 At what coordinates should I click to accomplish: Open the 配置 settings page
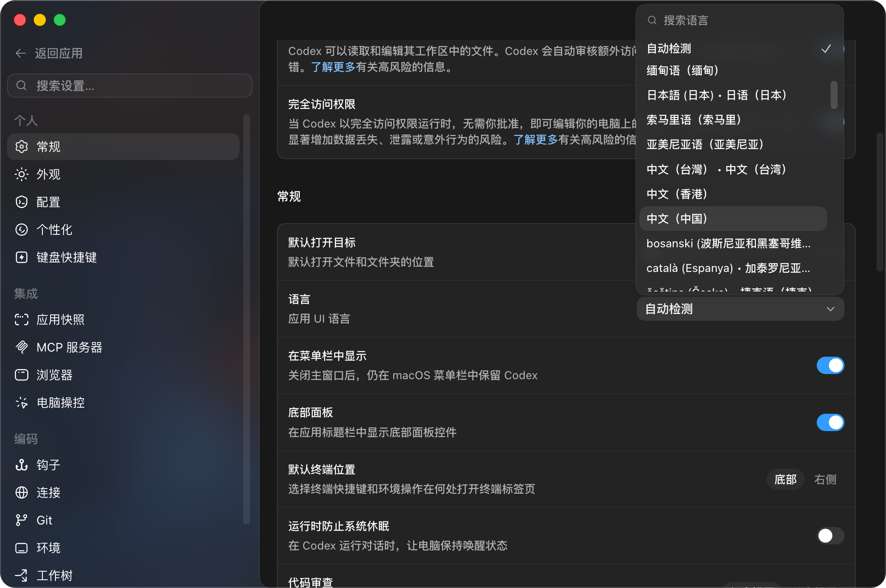coord(123,202)
